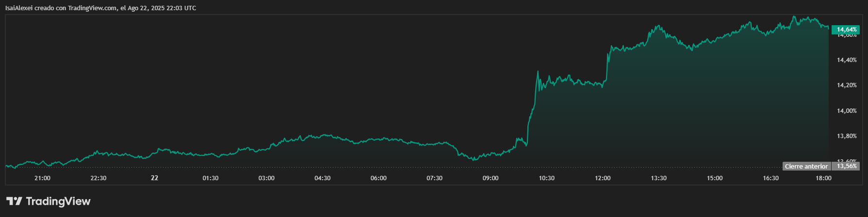Select the 18:00 time axis label

pyautogui.click(x=823, y=178)
